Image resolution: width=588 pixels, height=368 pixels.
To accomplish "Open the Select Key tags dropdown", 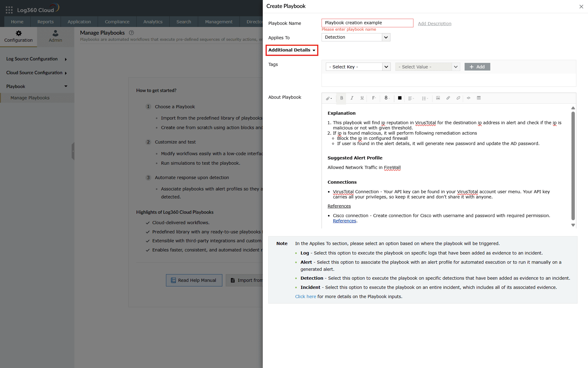I will point(358,67).
